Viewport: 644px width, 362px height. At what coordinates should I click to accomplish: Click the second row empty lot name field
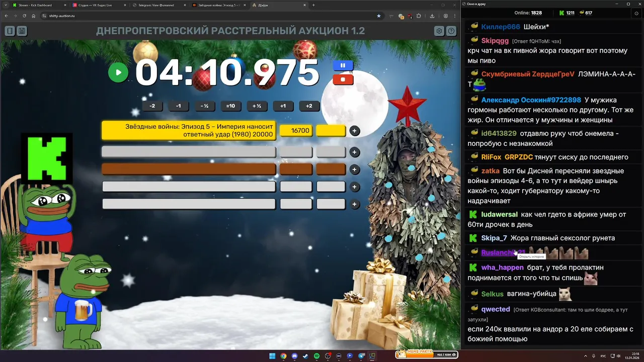pyautogui.click(x=189, y=152)
